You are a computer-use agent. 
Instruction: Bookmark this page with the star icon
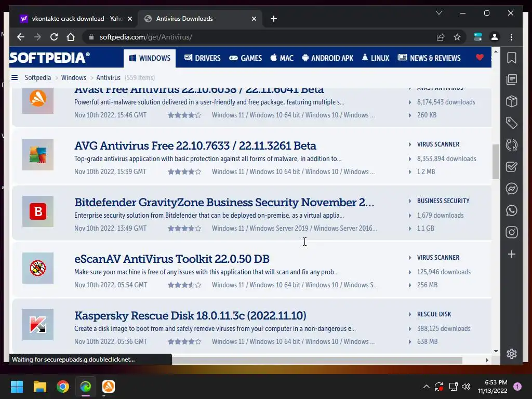coord(457,37)
